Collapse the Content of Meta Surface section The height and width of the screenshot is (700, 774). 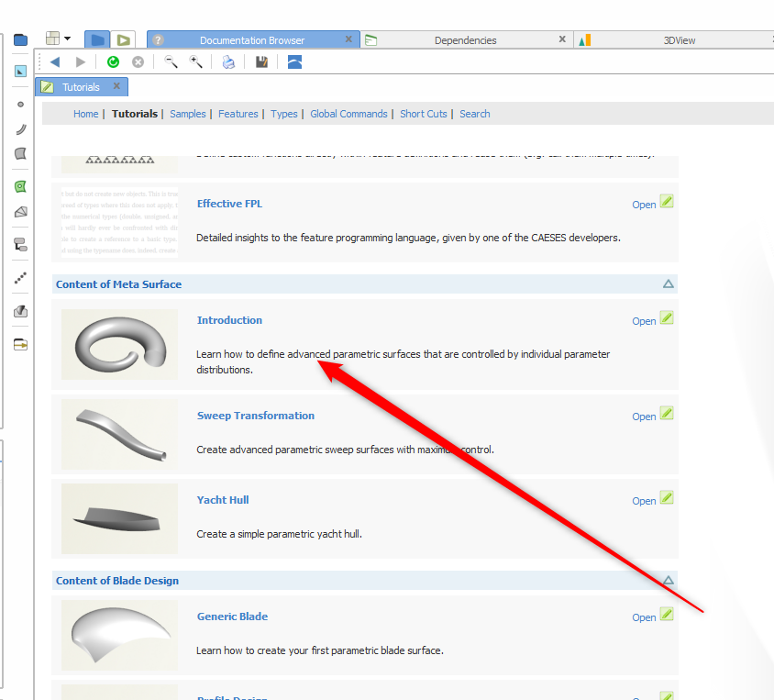(x=668, y=283)
